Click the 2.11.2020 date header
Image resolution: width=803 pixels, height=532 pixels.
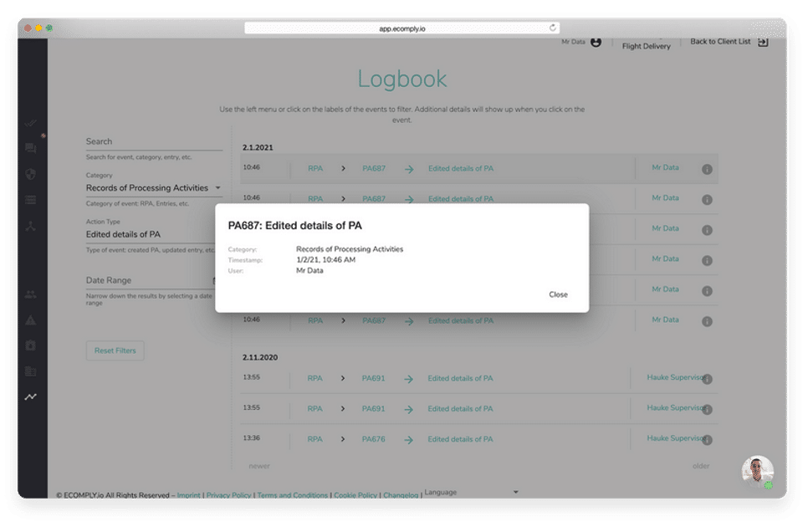pos(260,357)
